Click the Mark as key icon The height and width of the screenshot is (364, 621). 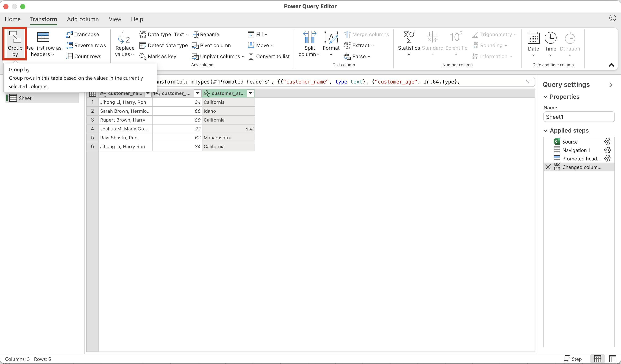(x=143, y=56)
